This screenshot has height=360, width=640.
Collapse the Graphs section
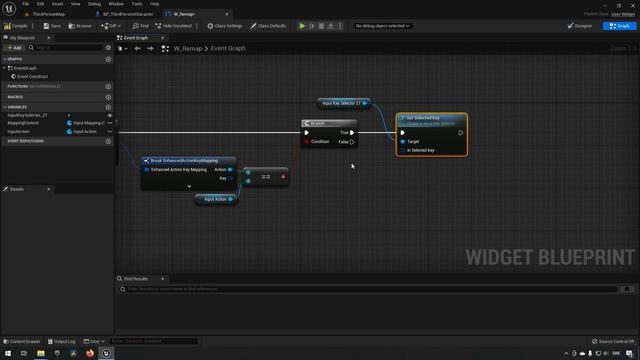pyautogui.click(x=4, y=59)
